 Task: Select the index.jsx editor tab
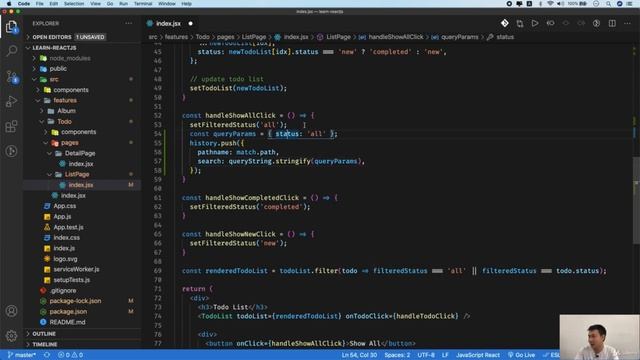point(168,24)
